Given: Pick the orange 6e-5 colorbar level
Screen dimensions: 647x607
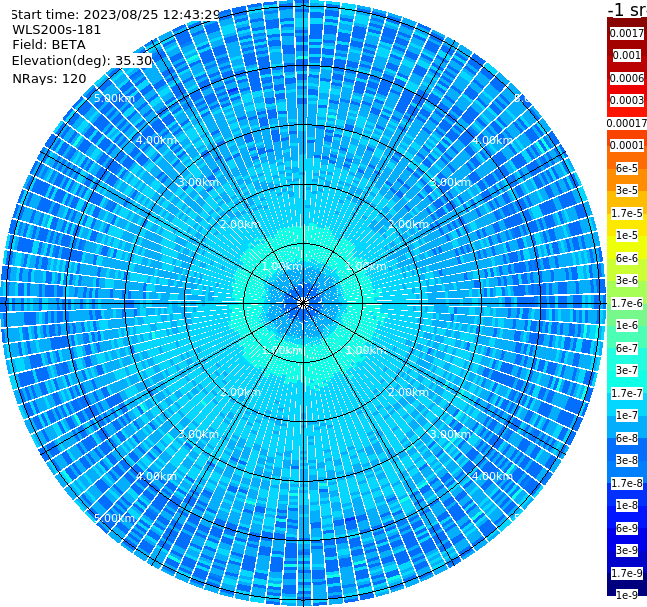Looking at the screenshot, I should [627, 168].
